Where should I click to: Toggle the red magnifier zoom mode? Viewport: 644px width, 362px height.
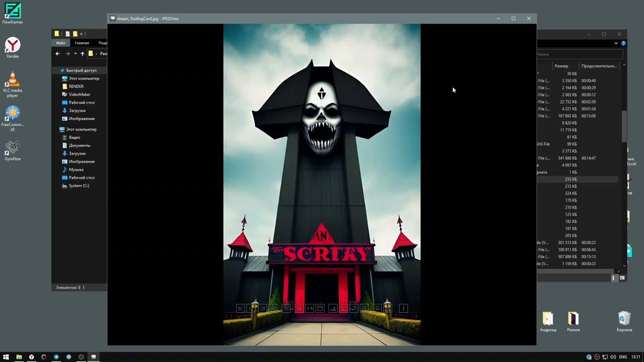coord(299,308)
